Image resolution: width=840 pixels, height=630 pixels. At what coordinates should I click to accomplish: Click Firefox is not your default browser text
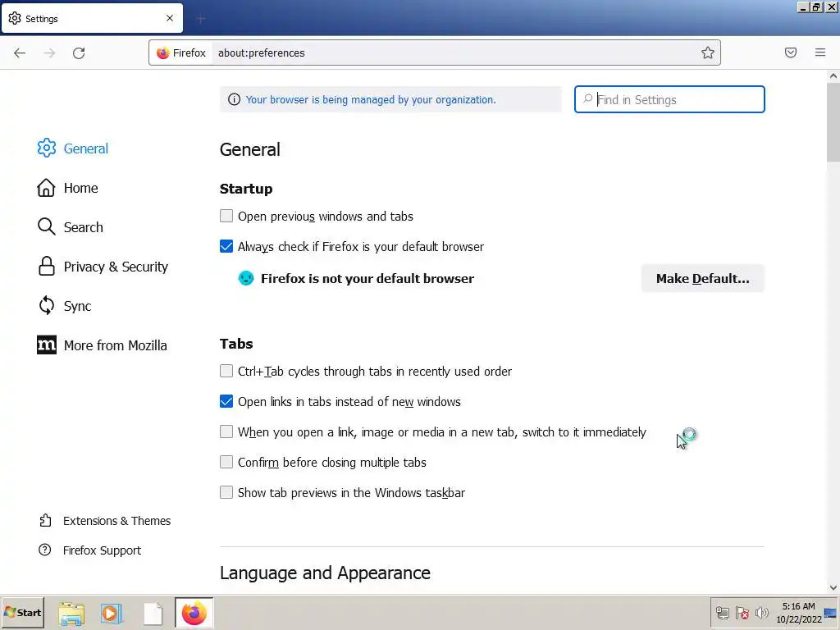point(367,279)
